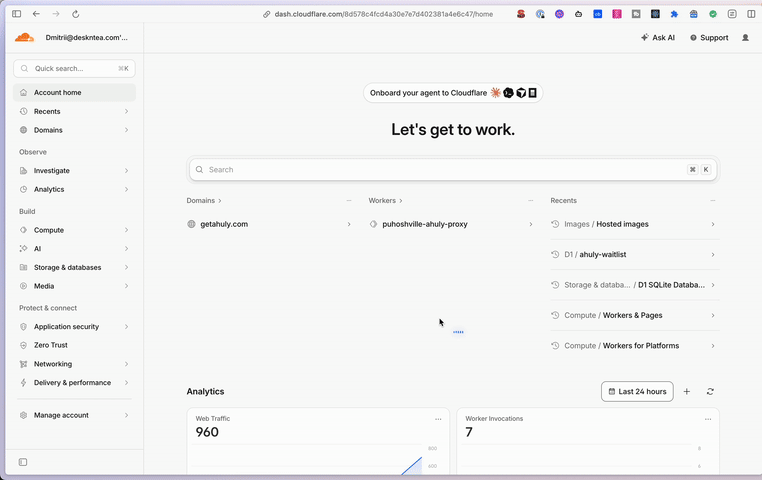This screenshot has width=762, height=480.
Task: Go back with browser back arrow
Action: pyautogui.click(x=36, y=14)
